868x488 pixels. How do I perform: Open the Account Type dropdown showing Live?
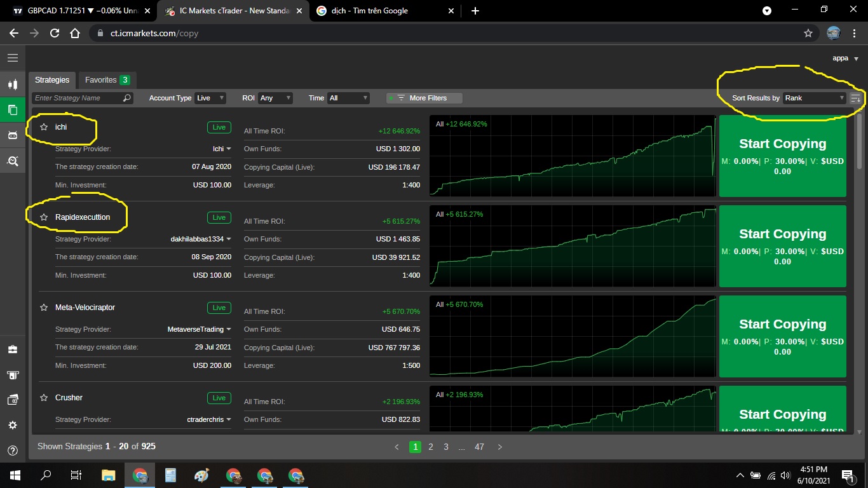click(210, 98)
